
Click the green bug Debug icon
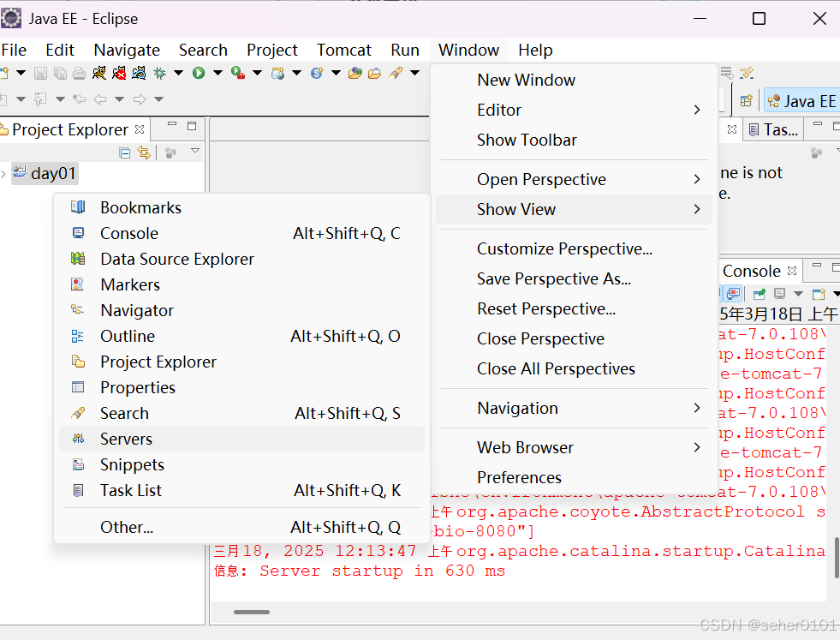click(159, 72)
